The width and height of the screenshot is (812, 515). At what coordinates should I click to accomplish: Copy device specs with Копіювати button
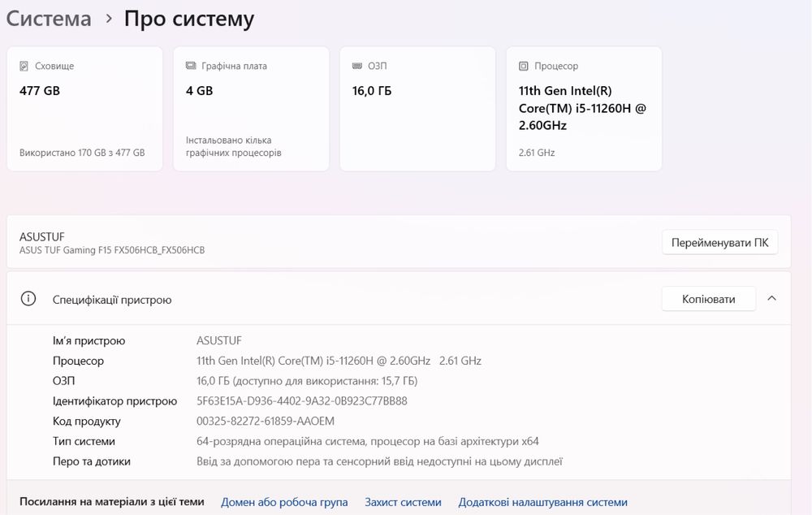point(708,299)
